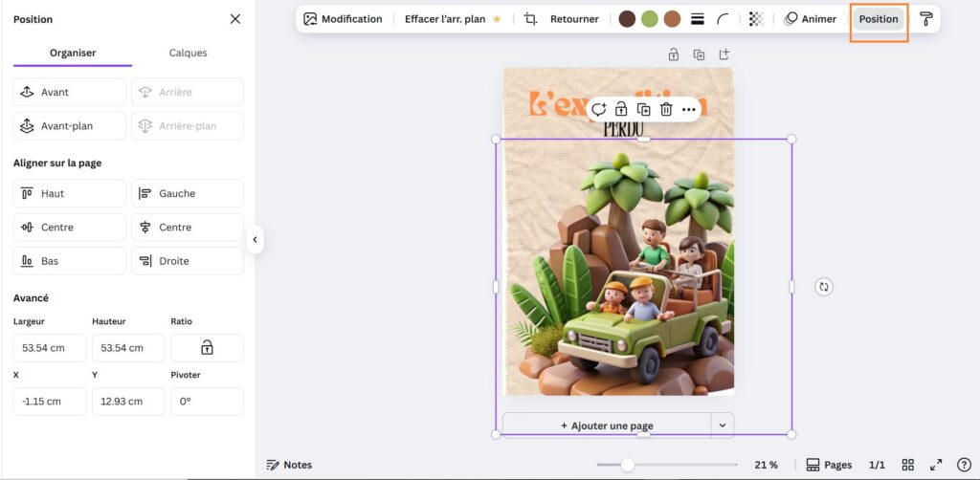The height and width of the screenshot is (480, 980).
Task: Send element to Arrière-plan
Action: (x=188, y=126)
